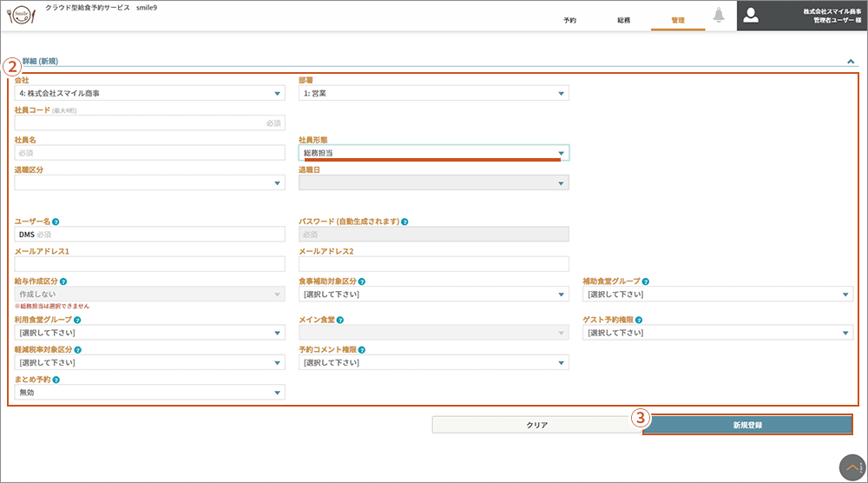Switch to the 総務 tab
The image size is (868, 483).
(x=624, y=20)
